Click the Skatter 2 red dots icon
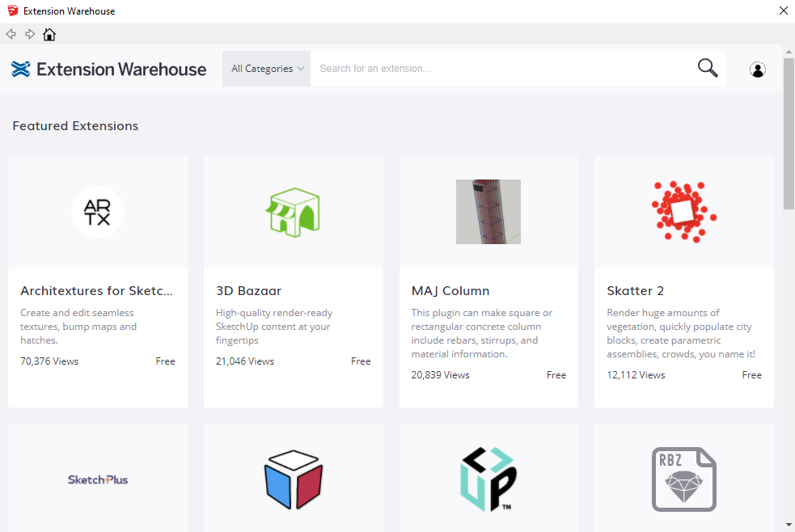 pyautogui.click(x=683, y=212)
